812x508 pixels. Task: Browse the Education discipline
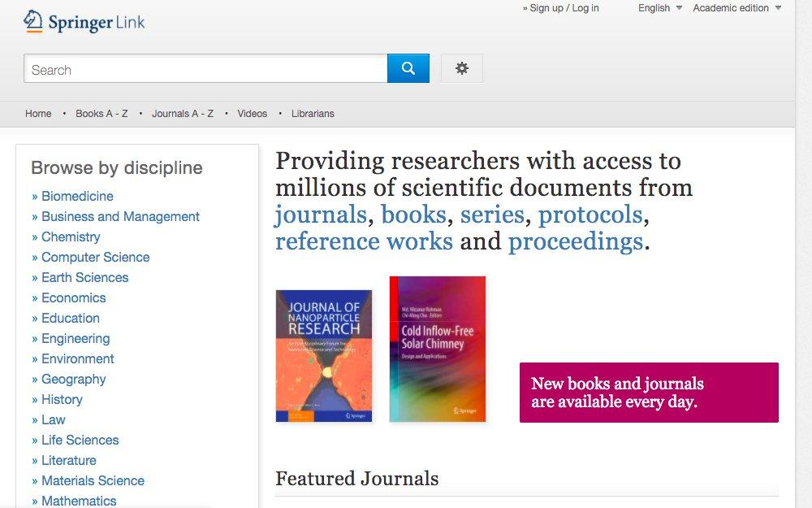[71, 318]
